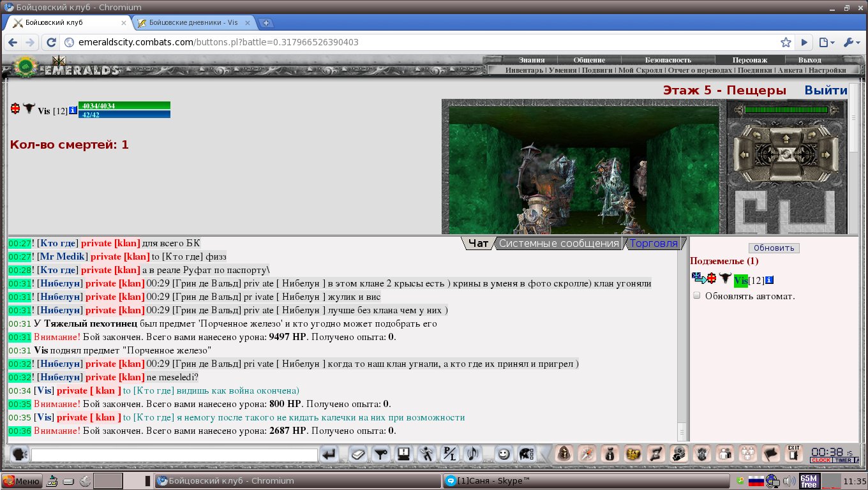This screenshot has width=868, height=490.
Task: Open Инвентарь submenu link
Action: (x=525, y=70)
